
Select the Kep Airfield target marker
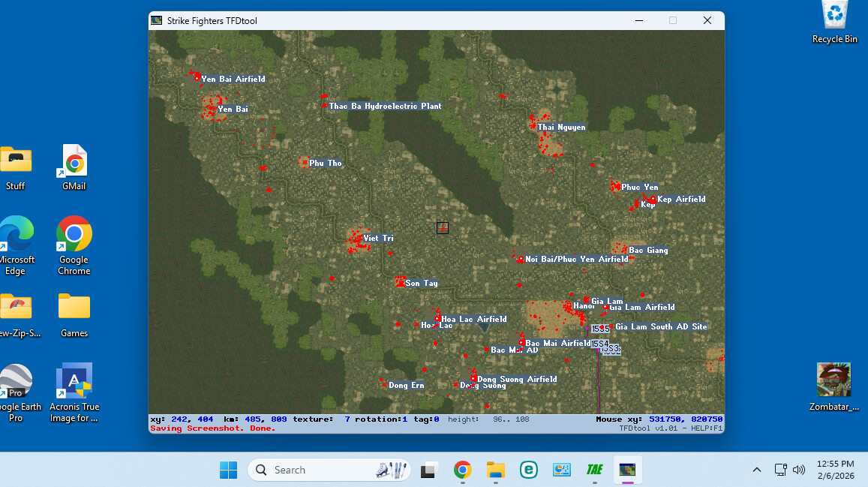[x=653, y=200]
